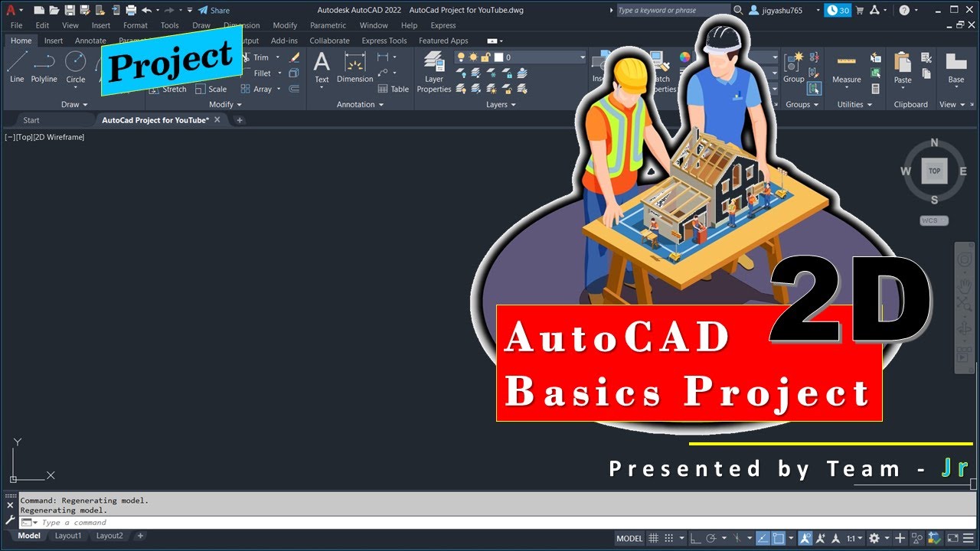
Task: Click the Stretch modify tool
Action: 168,89
